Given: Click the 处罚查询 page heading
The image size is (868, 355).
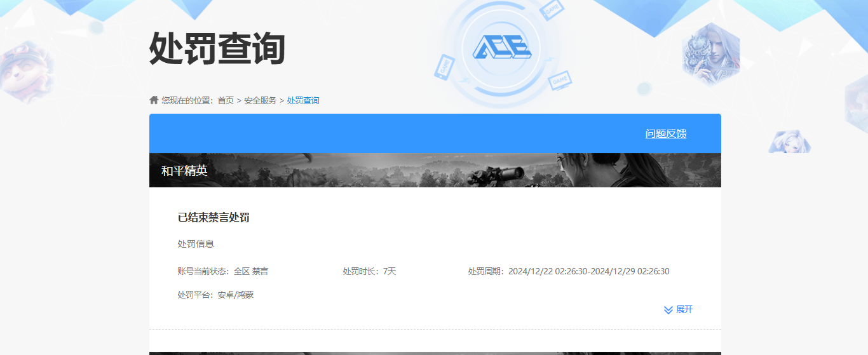Looking at the screenshot, I should pos(217,48).
